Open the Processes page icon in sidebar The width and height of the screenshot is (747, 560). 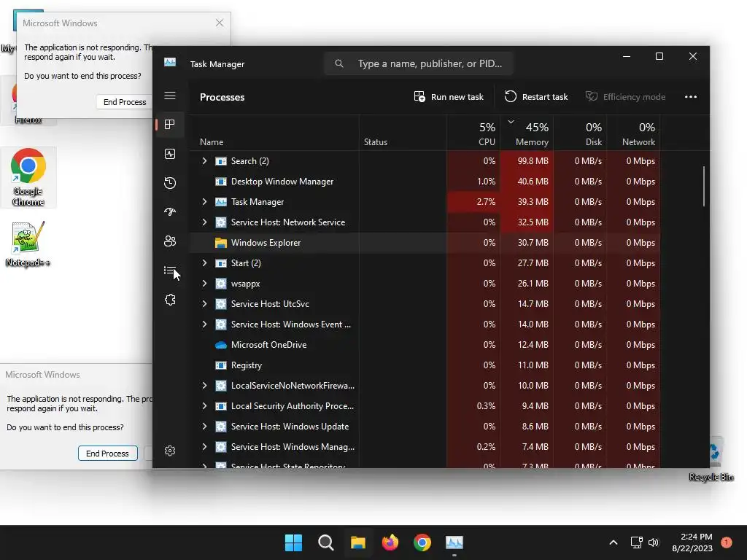170,125
